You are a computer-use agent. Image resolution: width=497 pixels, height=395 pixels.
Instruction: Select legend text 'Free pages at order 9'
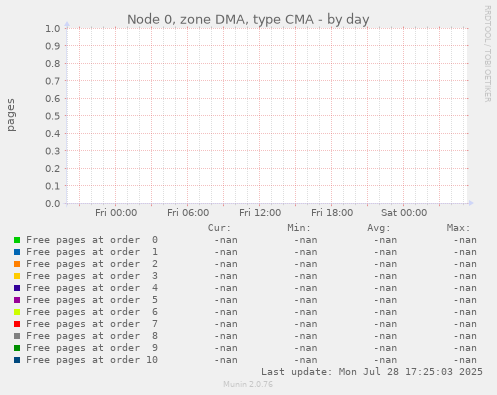click(92, 348)
